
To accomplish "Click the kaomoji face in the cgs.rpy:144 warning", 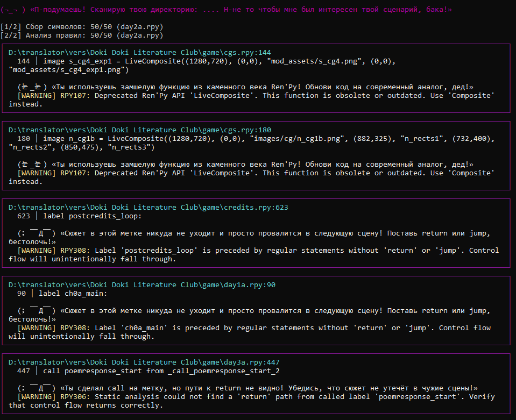I will click(32, 87).
